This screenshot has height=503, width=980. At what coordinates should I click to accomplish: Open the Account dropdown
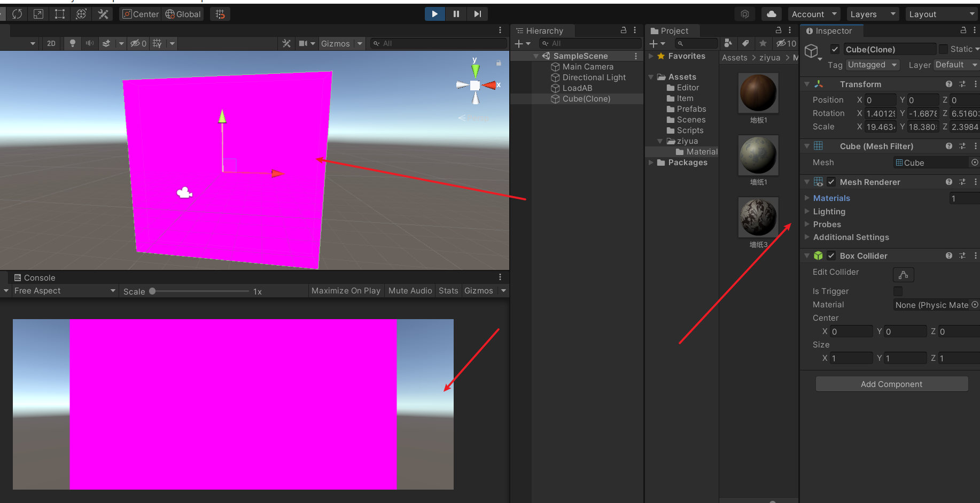[814, 14]
